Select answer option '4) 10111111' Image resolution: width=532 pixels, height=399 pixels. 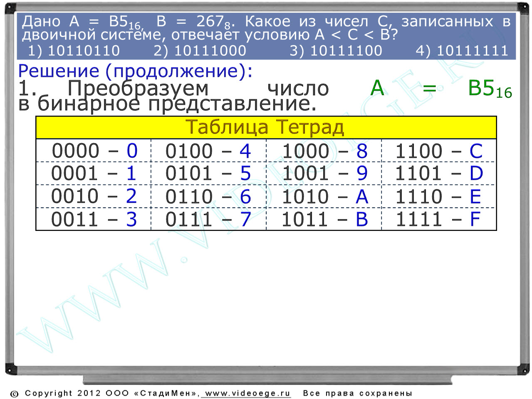click(462, 51)
